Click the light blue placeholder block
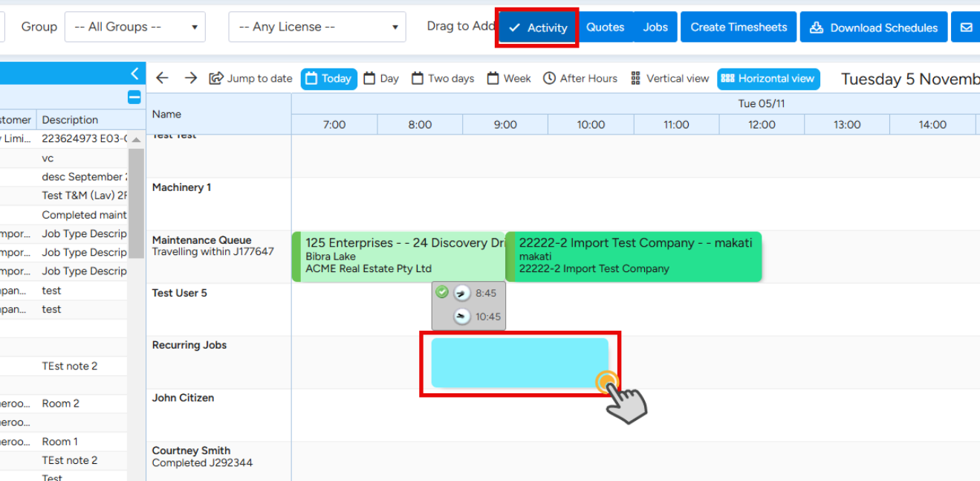Viewport: 980px width, 481px height. point(519,363)
